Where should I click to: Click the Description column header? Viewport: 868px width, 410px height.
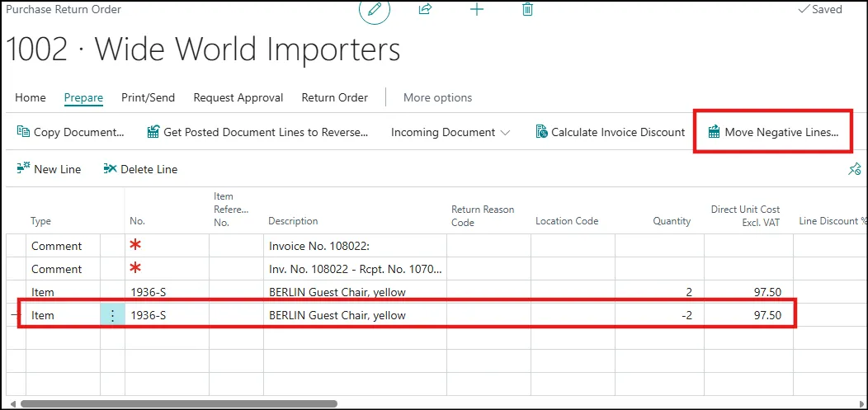[293, 221]
